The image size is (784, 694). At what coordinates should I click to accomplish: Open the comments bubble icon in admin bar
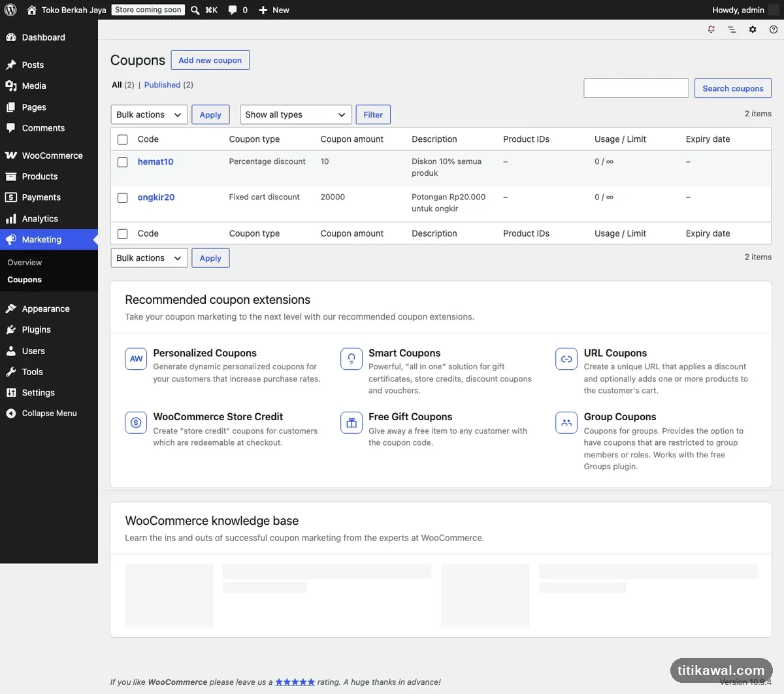(233, 10)
